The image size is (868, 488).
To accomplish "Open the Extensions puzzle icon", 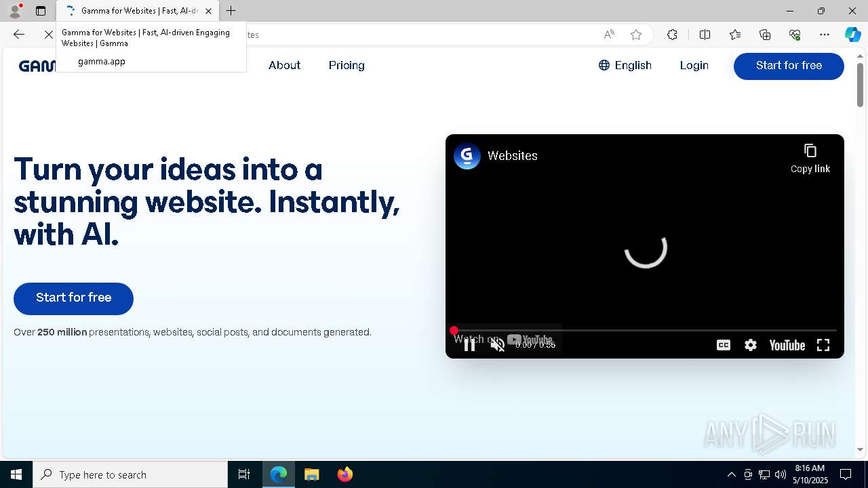I will click(x=672, y=35).
